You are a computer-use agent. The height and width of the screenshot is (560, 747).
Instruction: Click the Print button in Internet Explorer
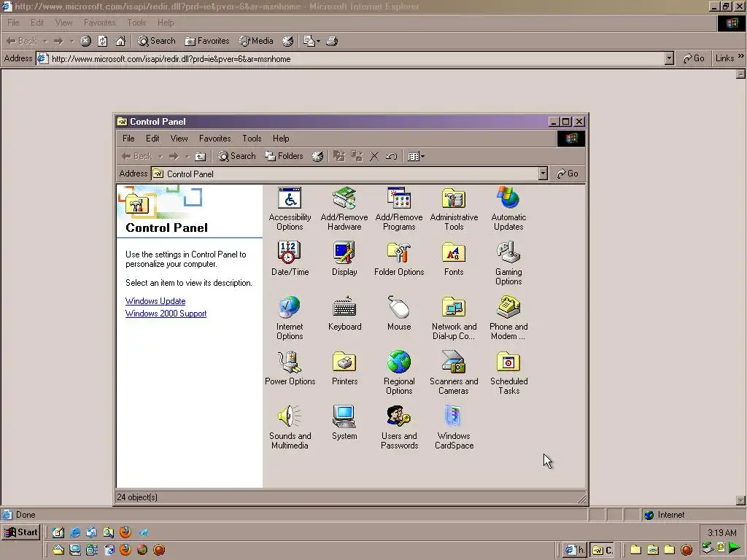(332, 41)
